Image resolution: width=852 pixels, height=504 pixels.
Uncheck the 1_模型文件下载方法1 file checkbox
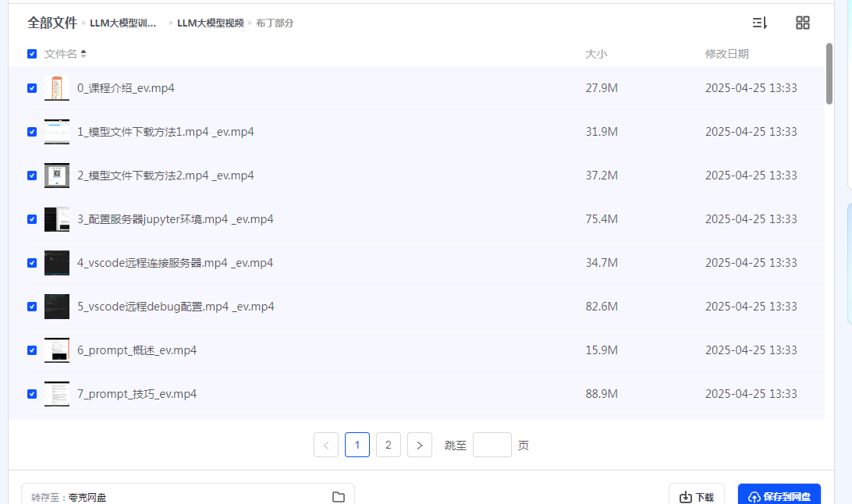(32, 132)
